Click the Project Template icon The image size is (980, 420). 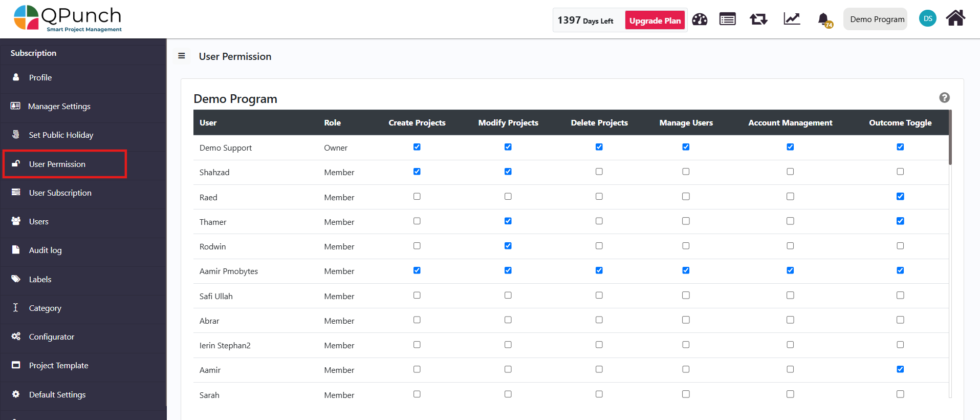16,365
